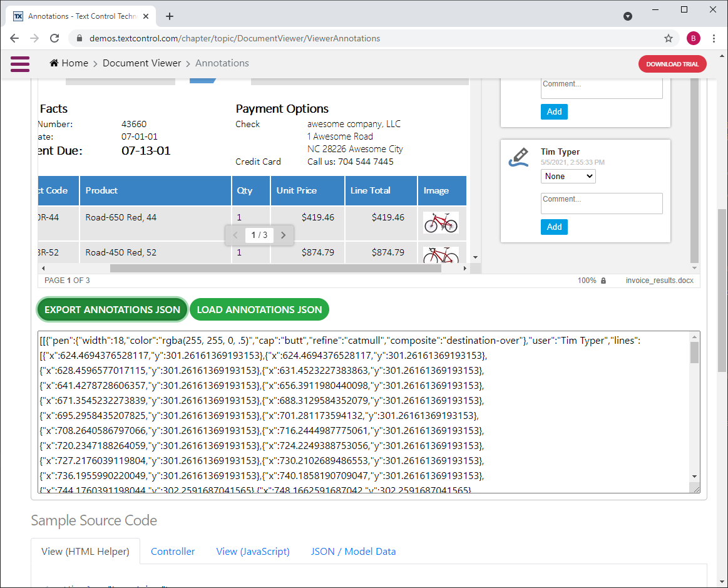Open the JSON / Model Data tab
Viewport: 728px width, 588px height.
[x=353, y=551]
